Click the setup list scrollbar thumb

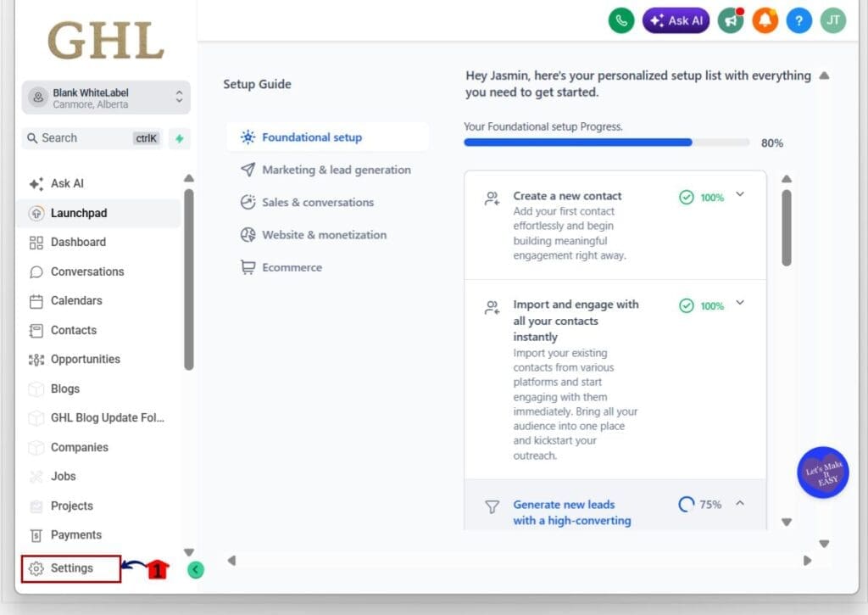pos(787,227)
